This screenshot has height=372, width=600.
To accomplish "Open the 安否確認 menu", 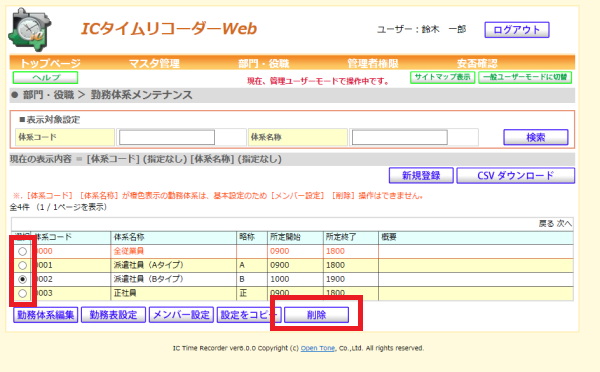I will 477,63.
